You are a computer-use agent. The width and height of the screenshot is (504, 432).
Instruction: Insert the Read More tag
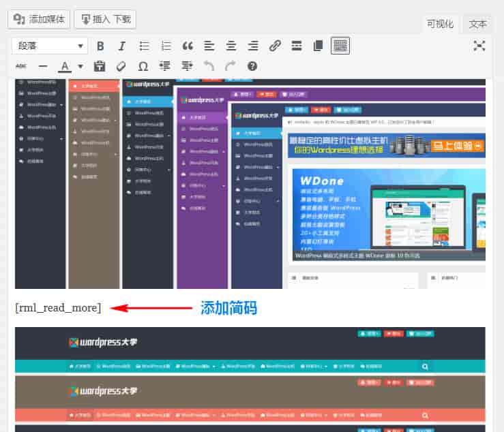pyautogui.click(x=297, y=46)
